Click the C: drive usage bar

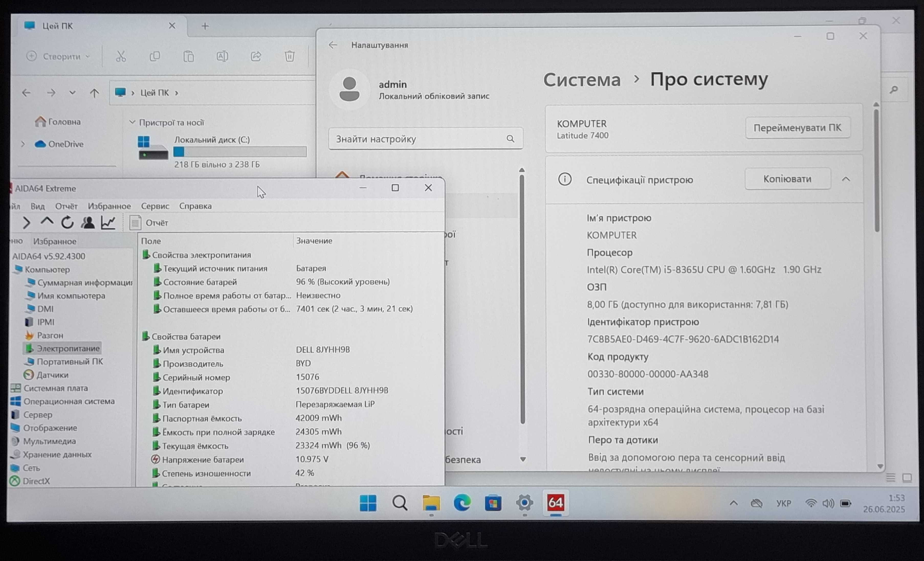click(x=240, y=151)
